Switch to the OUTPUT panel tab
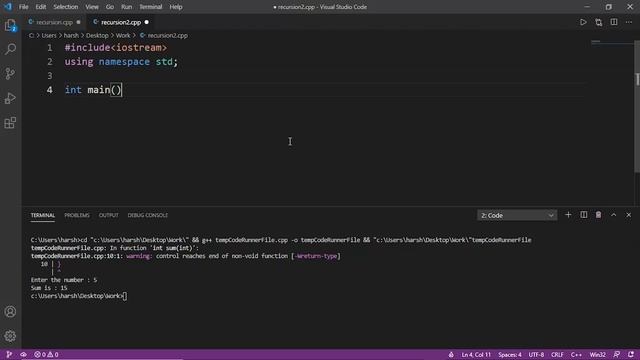 point(109,215)
